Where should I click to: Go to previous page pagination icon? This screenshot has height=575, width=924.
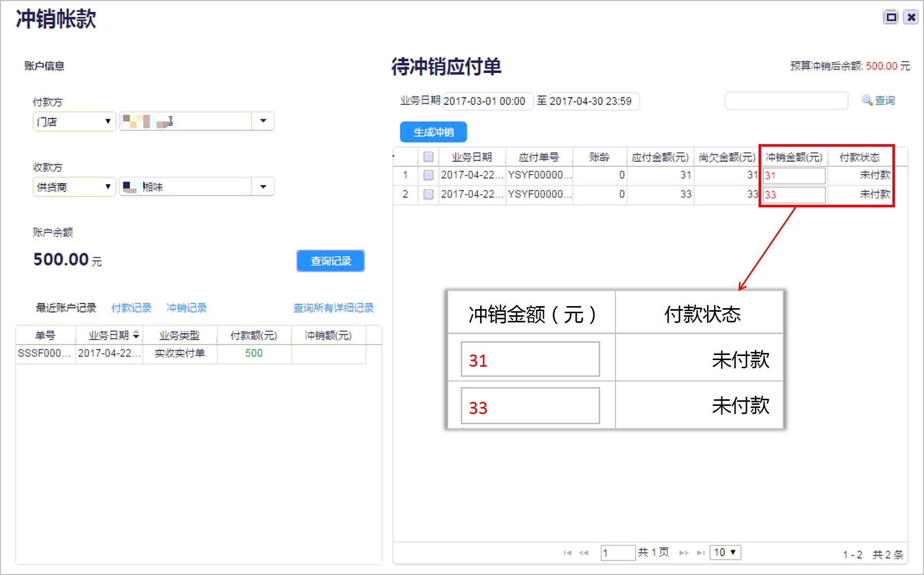point(584,553)
